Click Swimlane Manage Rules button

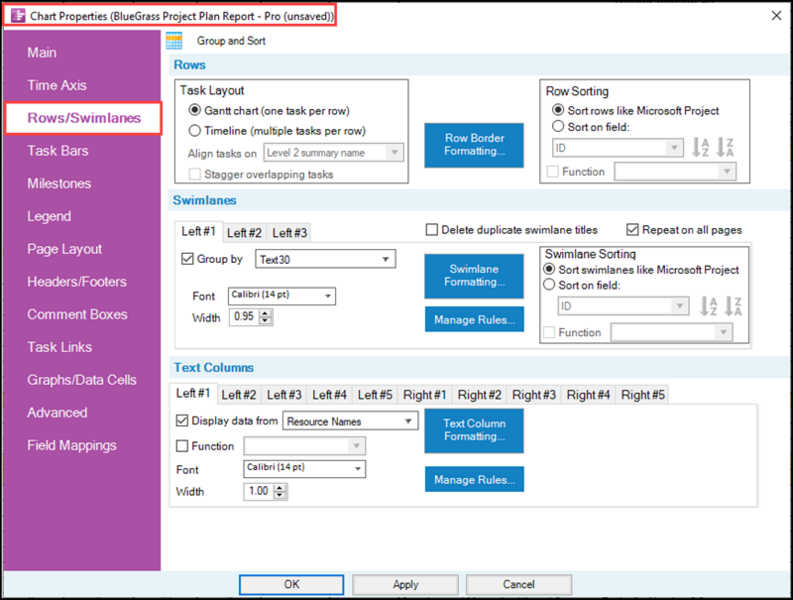click(x=474, y=319)
